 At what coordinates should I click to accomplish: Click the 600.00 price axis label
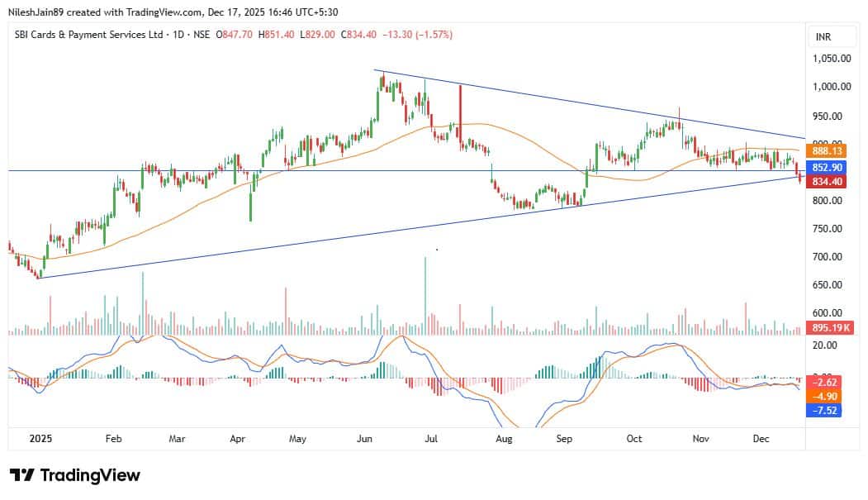pyautogui.click(x=828, y=313)
